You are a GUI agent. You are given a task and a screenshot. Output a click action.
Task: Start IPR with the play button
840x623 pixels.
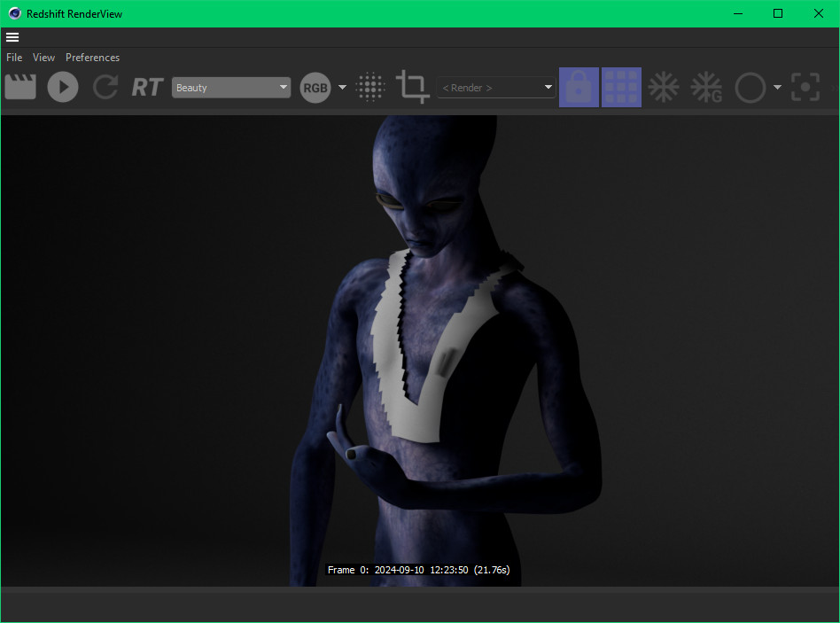63,87
